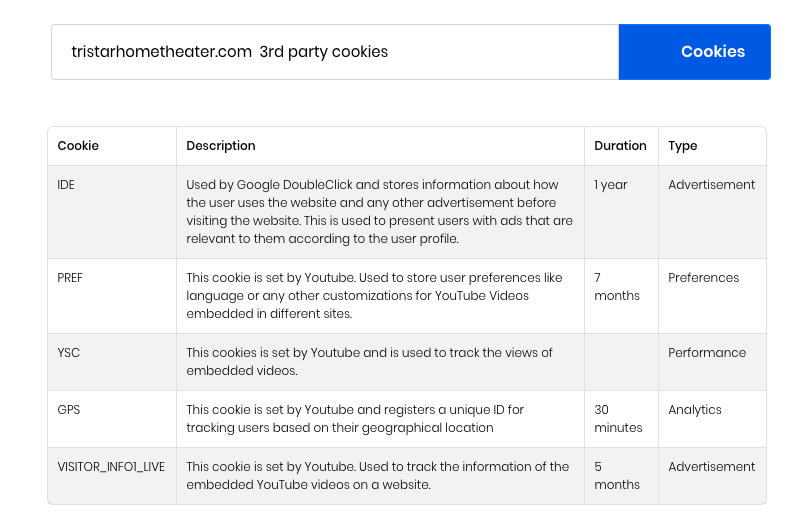Click the GPS geographical location description
This screenshot has height=528, width=800.
coord(355,419)
